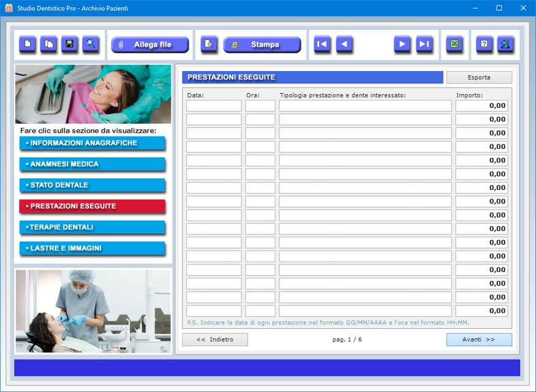
Task: Go to previous record arrow
Action: coord(344,44)
